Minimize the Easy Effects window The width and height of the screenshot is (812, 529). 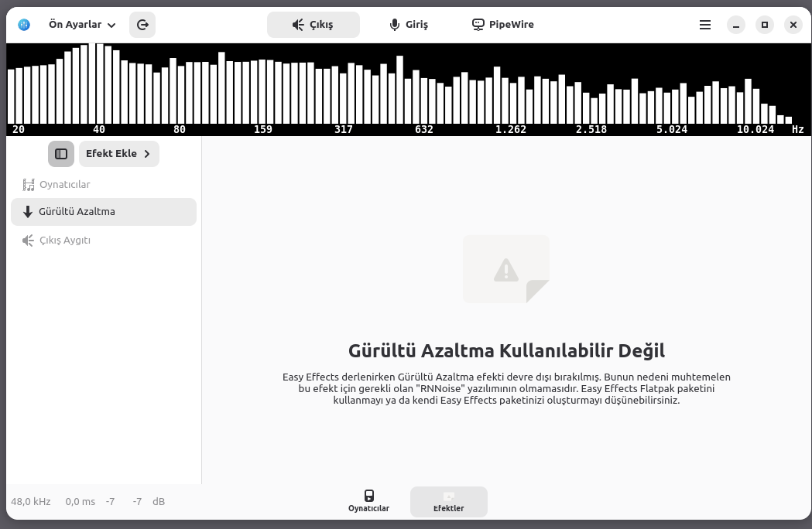coord(735,25)
